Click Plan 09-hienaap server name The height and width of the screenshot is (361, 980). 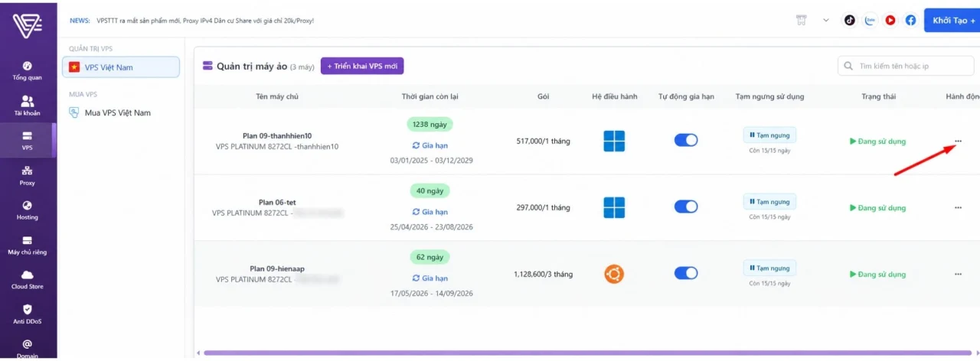tap(277, 269)
